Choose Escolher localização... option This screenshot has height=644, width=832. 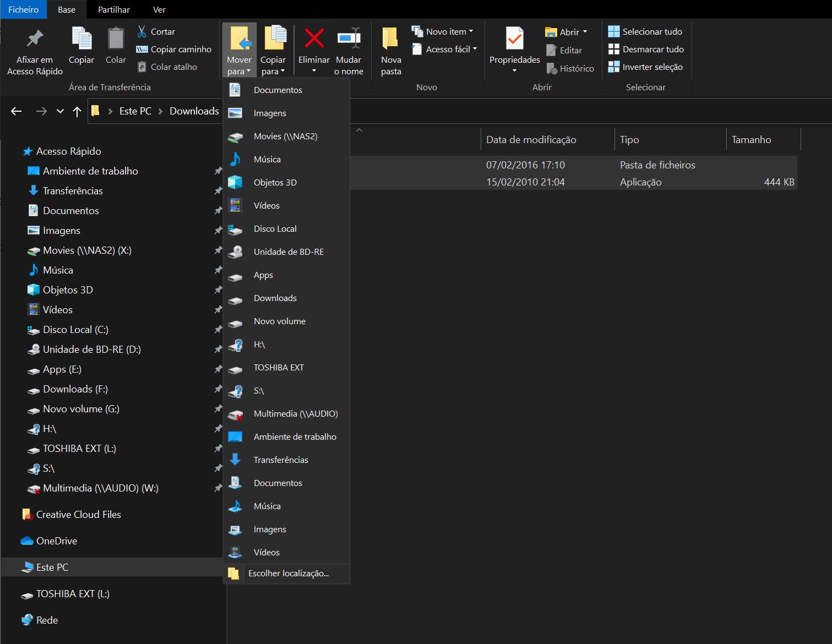(286, 573)
